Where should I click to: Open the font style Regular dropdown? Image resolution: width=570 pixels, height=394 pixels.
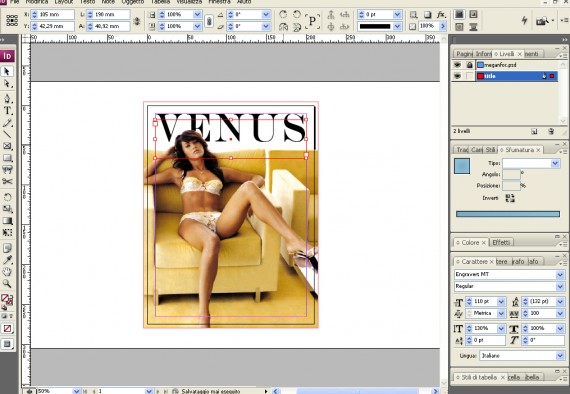pyautogui.click(x=560, y=286)
